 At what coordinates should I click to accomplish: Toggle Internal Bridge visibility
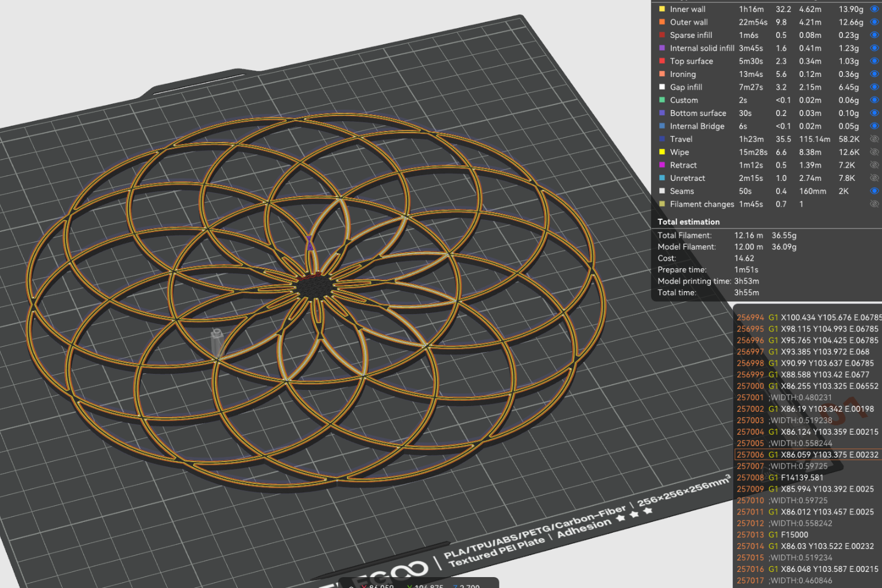tap(875, 126)
